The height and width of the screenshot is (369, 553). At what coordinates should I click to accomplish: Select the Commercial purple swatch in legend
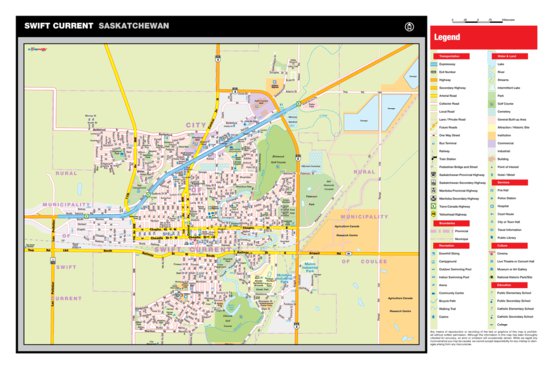[x=492, y=143]
